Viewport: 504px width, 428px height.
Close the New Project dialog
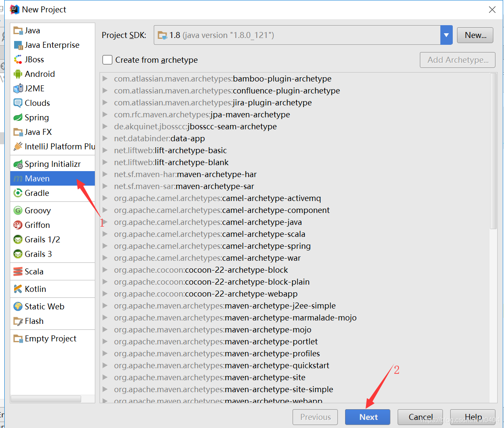click(492, 10)
